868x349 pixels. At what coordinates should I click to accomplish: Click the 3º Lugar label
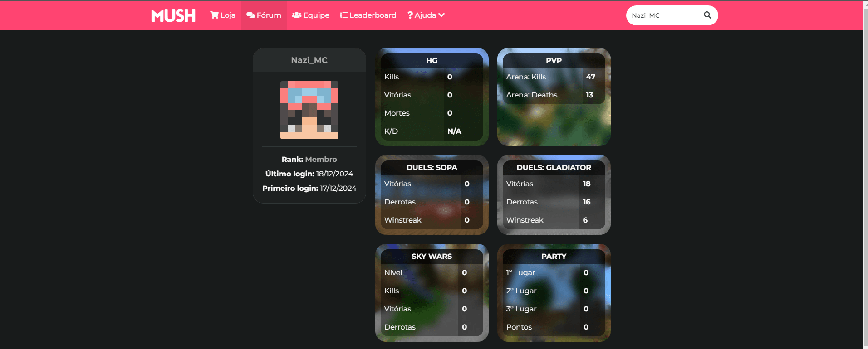521,309
